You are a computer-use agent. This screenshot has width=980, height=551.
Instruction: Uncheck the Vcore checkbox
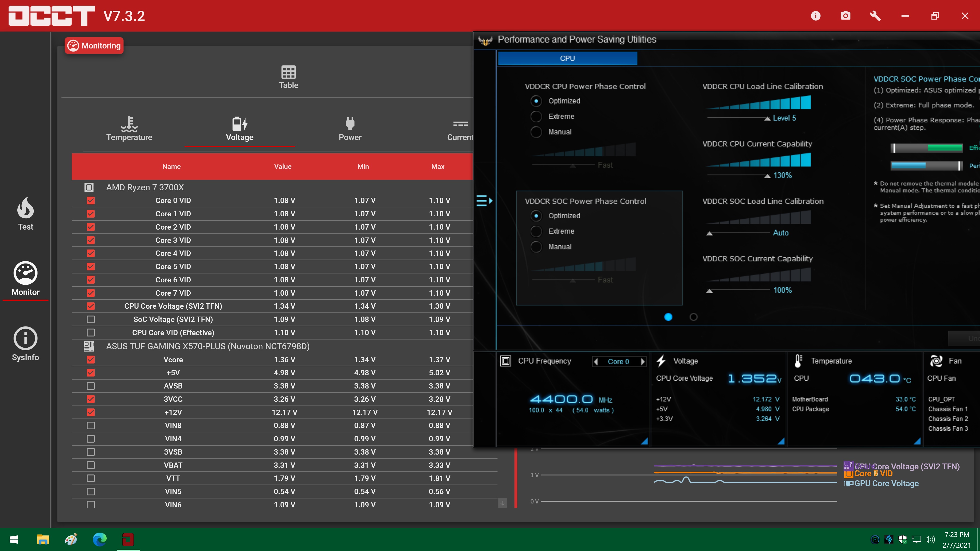pos(91,359)
